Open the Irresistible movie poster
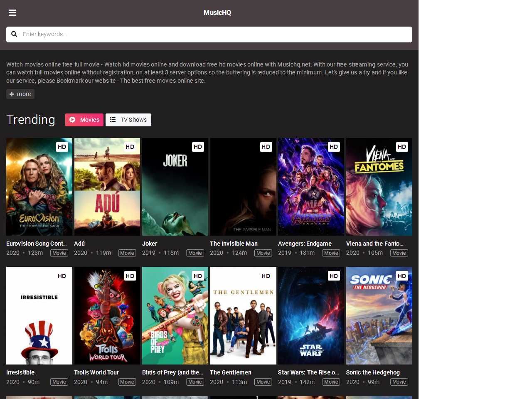The height and width of the screenshot is (399, 532). (39, 316)
